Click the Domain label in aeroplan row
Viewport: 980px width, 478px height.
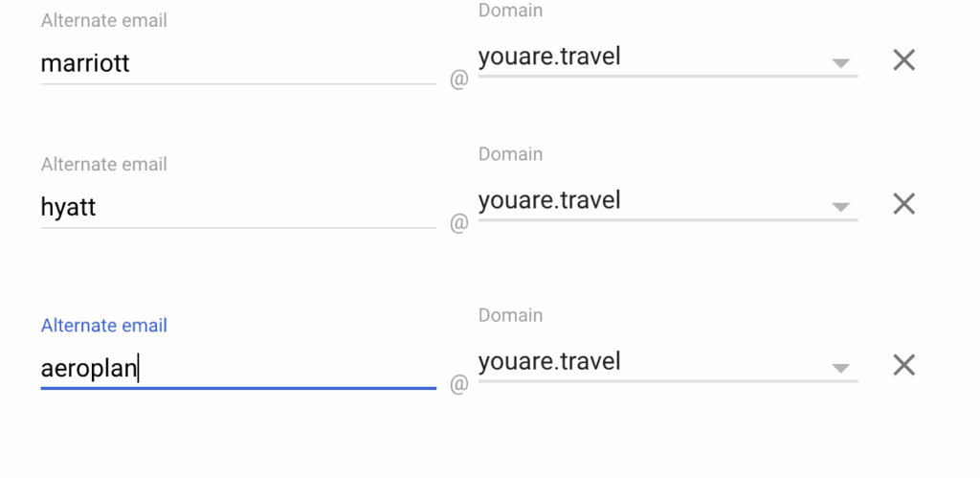click(510, 315)
